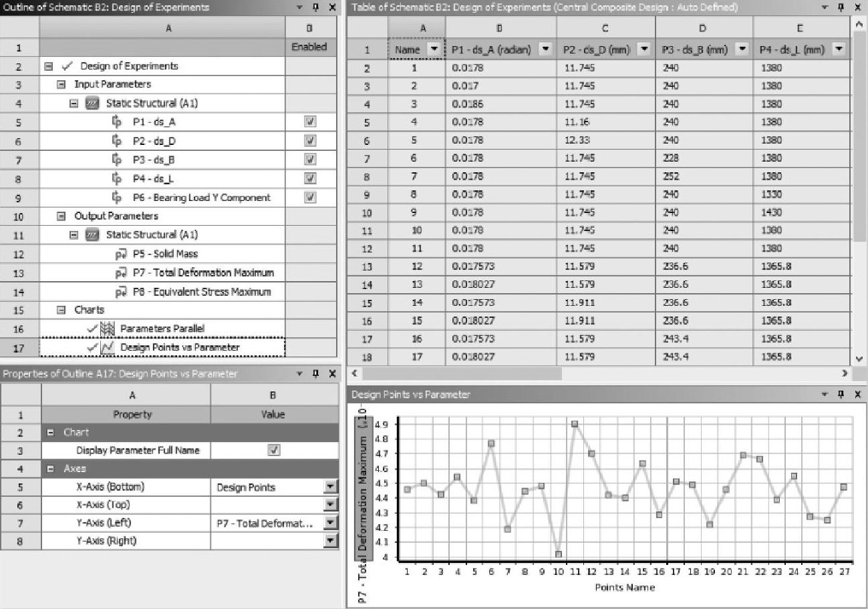Viewport: 868px width, 609px height.
Task: Click the table's horizontal scroll right arrow
Action: (846, 374)
